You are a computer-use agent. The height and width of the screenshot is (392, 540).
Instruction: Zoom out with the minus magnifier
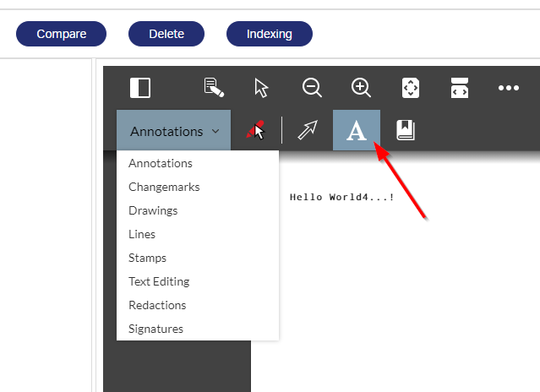312,88
